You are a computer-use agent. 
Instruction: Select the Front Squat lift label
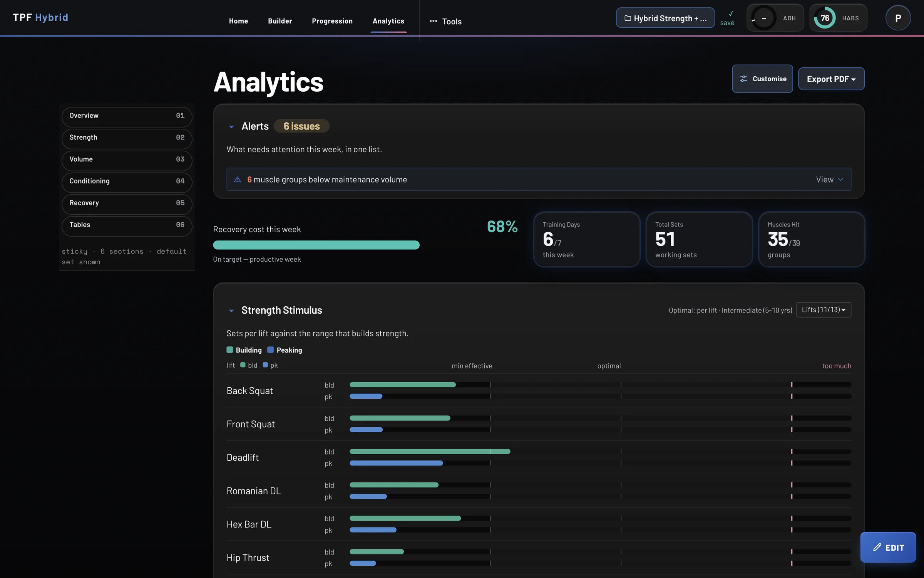click(251, 424)
